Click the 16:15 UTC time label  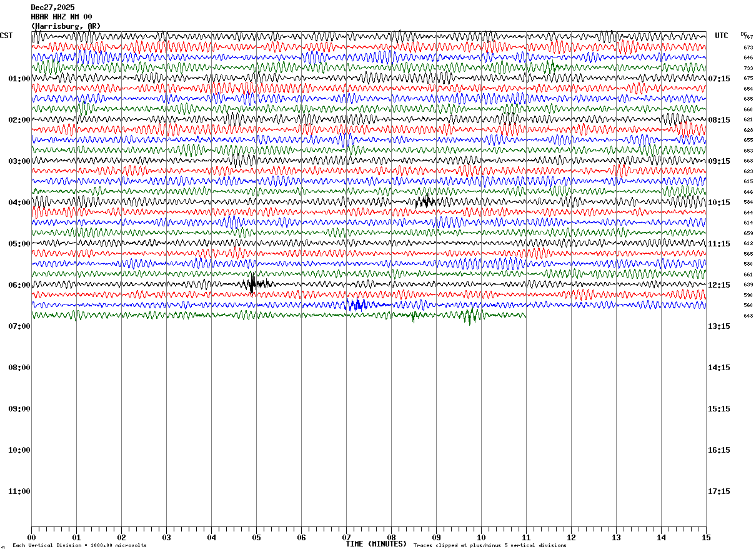click(719, 450)
